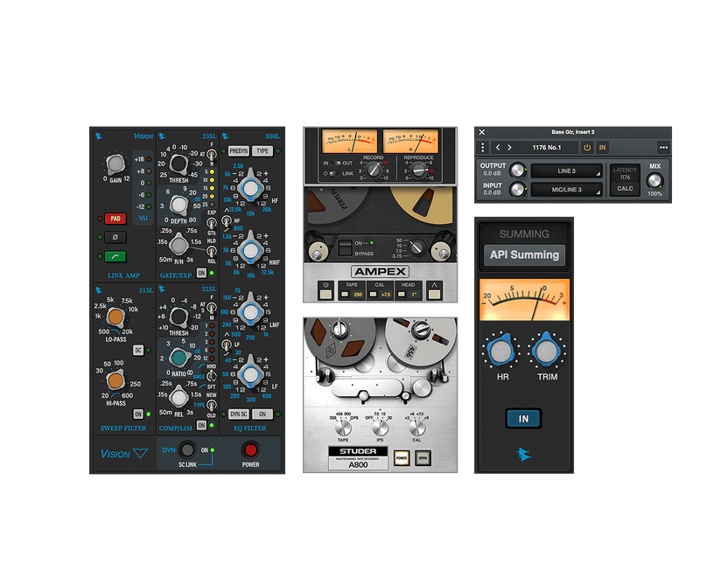
Task: Click the Studer A800 TAPE knob
Action: 343,428
